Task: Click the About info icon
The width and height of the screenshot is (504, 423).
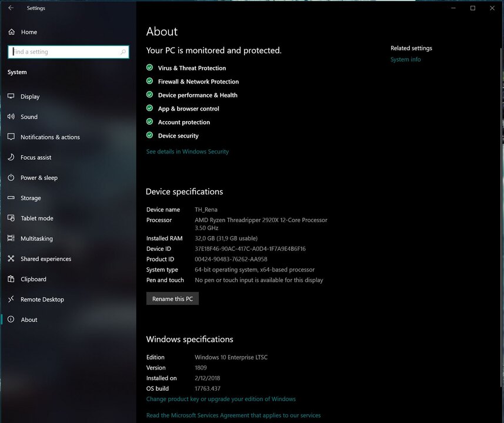Action: pyautogui.click(x=11, y=319)
